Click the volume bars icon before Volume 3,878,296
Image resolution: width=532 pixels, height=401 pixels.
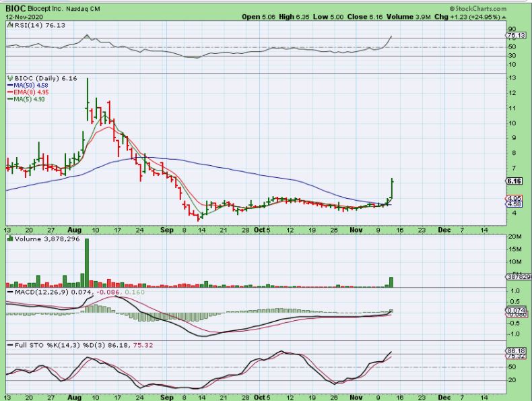[10, 239]
